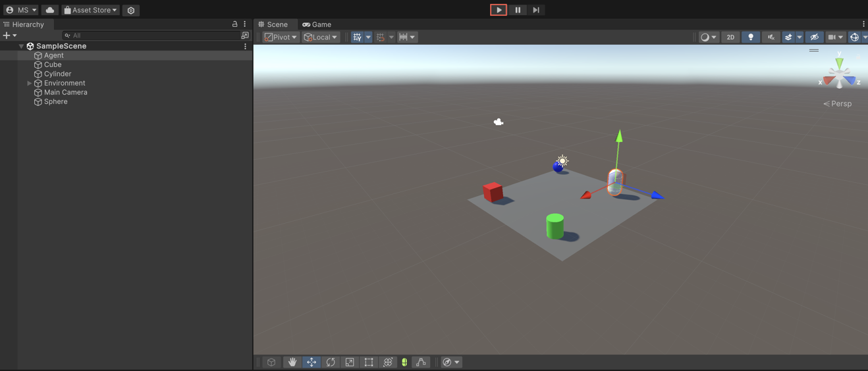Expand the Environment object in Hierarchy
The width and height of the screenshot is (868, 371).
[x=29, y=84]
